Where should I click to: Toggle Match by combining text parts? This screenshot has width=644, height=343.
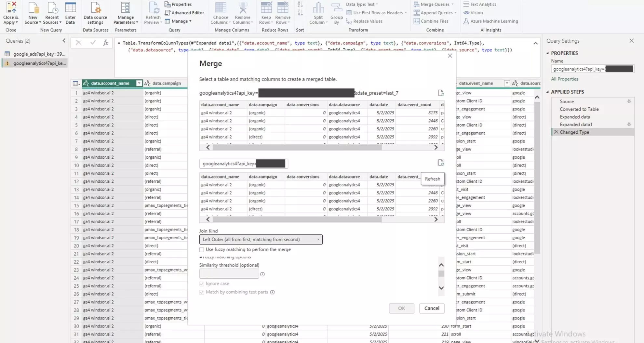[202, 292]
